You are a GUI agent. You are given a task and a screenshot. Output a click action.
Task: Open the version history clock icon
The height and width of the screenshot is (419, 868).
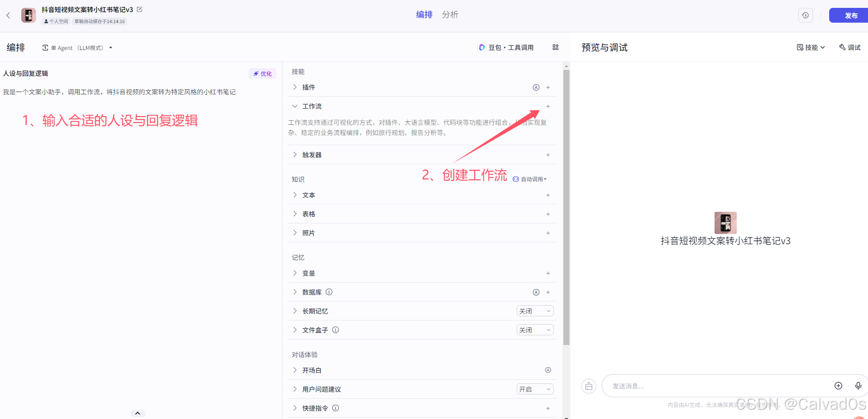click(x=805, y=15)
